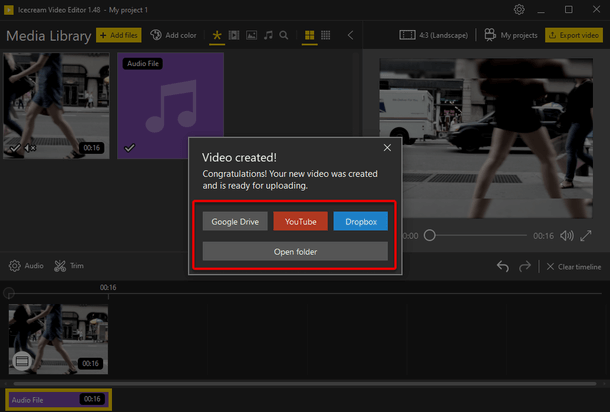Viewport: 610px width, 412px height.
Task: Click Add color in Media Library
Action: 174,35
